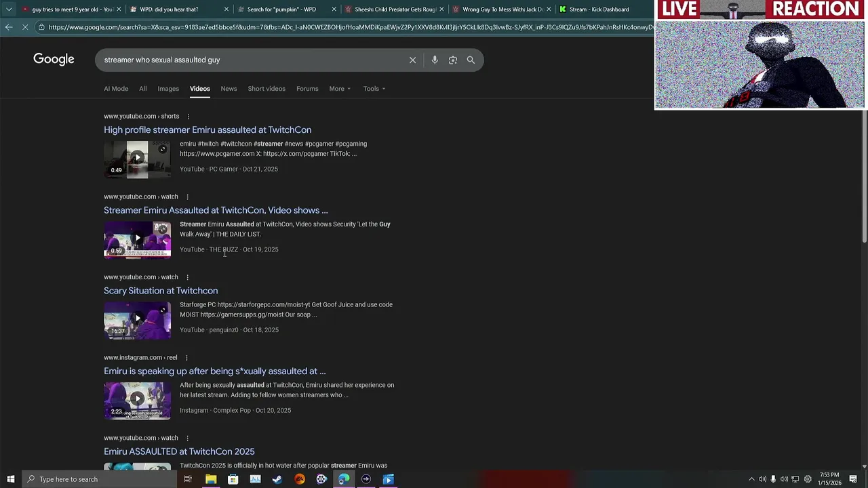868x488 pixels.
Task: Switch to the News tab
Action: [x=229, y=89]
